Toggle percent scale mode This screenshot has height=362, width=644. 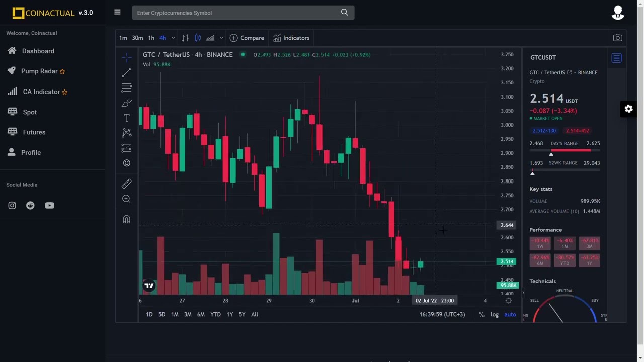tap(481, 314)
